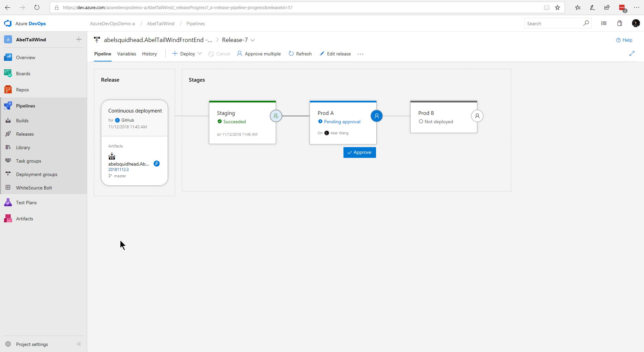The image size is (644, 352).
Task: Click the Pipelines rocket icon in sidebar
Action: (8, 106)
